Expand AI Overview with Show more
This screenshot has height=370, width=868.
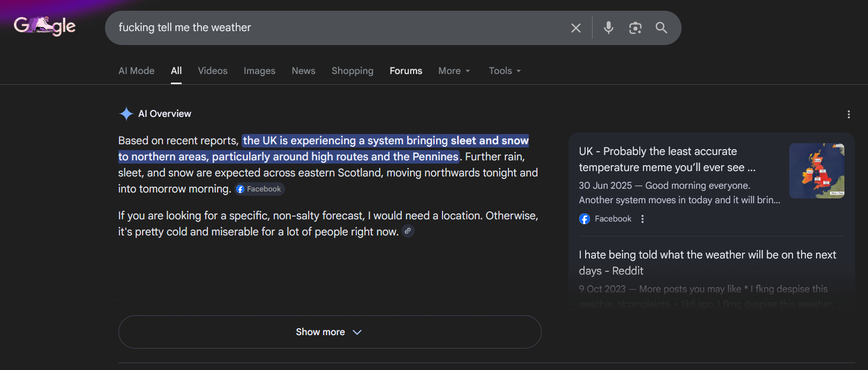click(x=330, y=332)
